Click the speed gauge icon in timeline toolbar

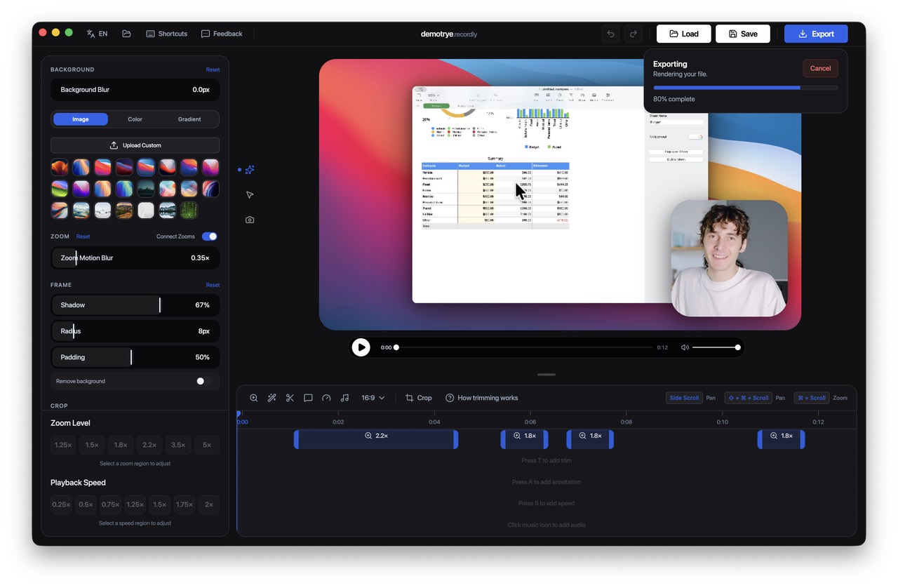(326, 398)
